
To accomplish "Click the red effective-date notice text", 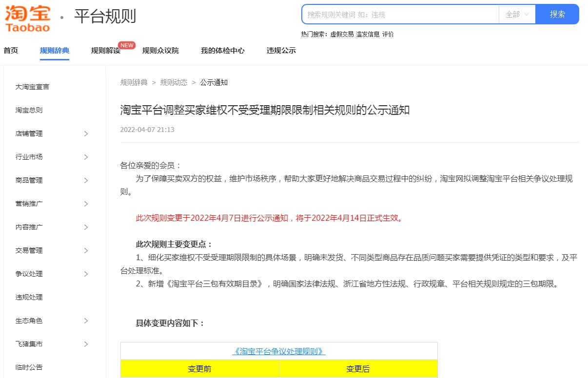I will (270, 218).
